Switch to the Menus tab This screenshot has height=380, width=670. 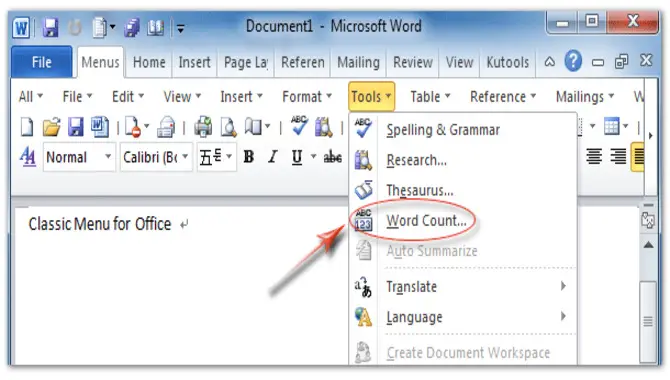[100, 62]
